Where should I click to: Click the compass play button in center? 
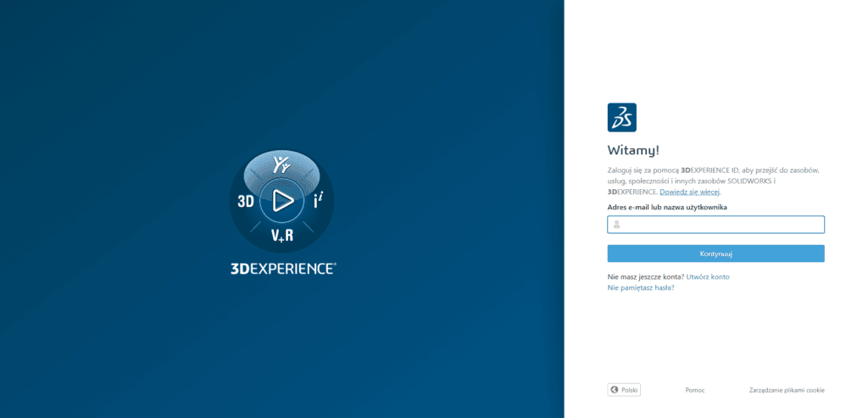tap(282, 200)
